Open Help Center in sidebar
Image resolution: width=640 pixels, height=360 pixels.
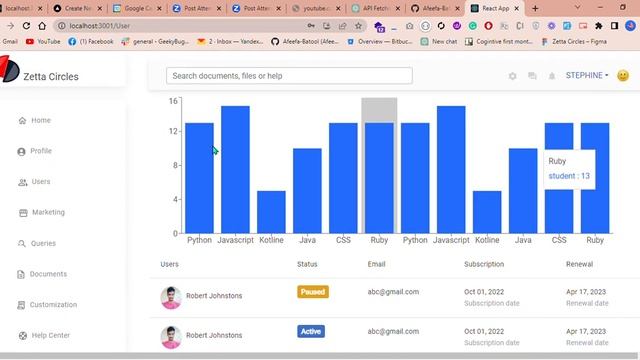point(44,336)
